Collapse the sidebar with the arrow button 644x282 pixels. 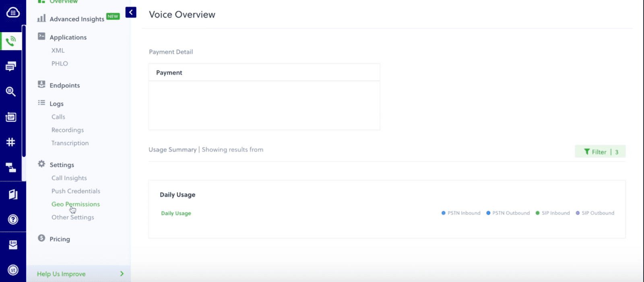[x=131, y=12]
